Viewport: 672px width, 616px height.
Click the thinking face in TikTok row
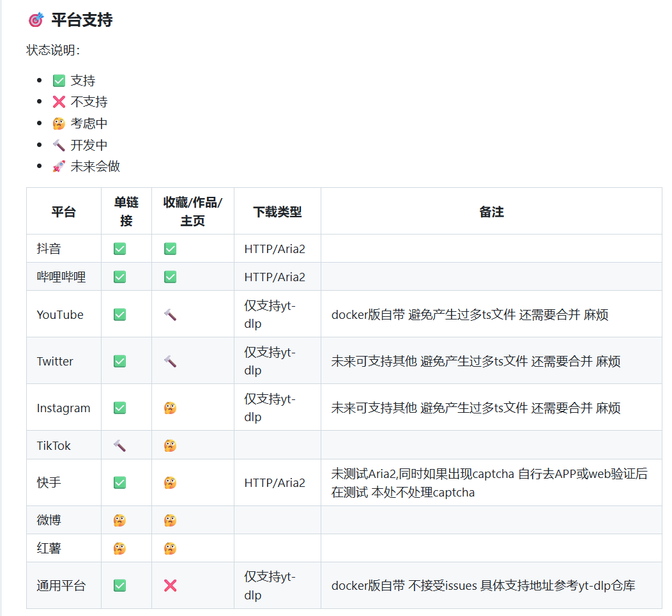click(x=170, y=446)
